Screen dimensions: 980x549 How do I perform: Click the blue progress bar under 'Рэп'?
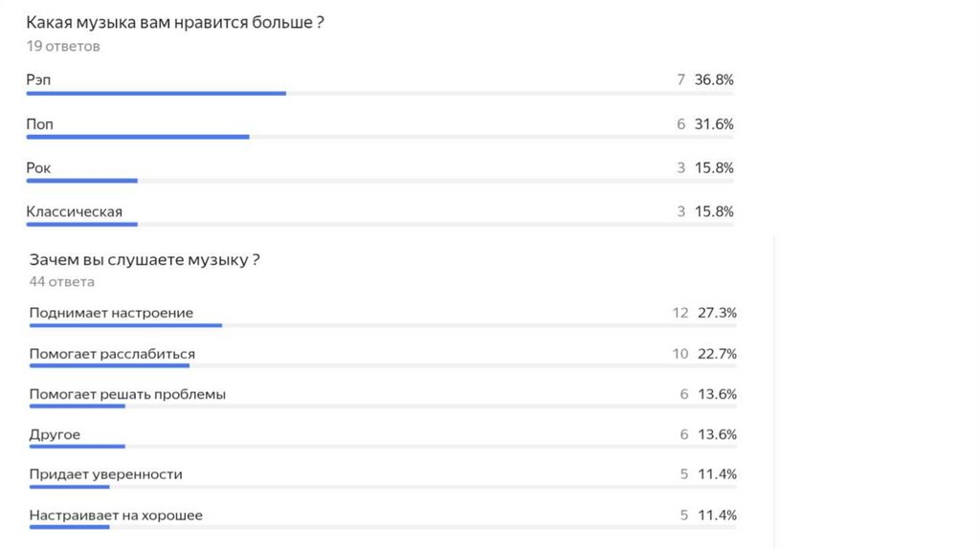point(156,93)
